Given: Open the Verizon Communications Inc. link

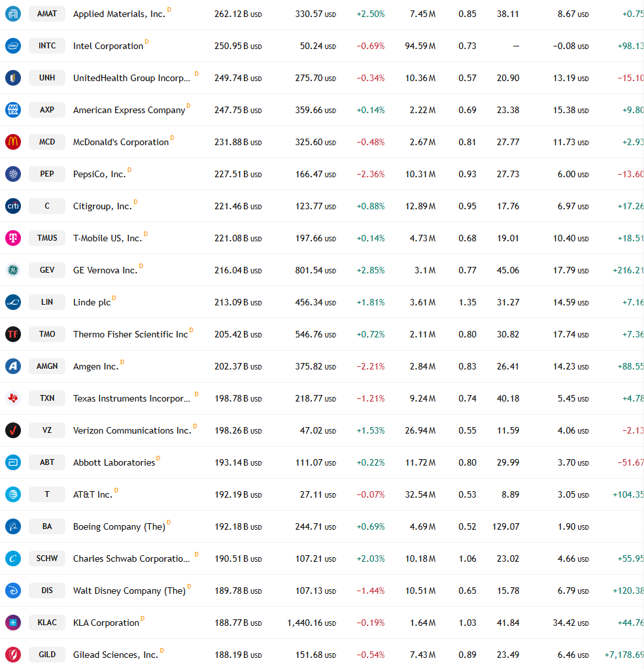Looking at the screenshot, I should point(132,430).
